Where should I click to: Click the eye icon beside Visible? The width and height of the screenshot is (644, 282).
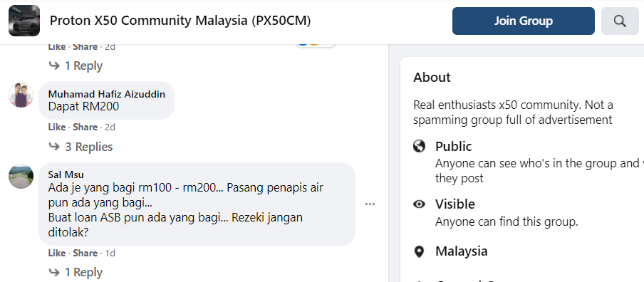click(x=419, y=204)
